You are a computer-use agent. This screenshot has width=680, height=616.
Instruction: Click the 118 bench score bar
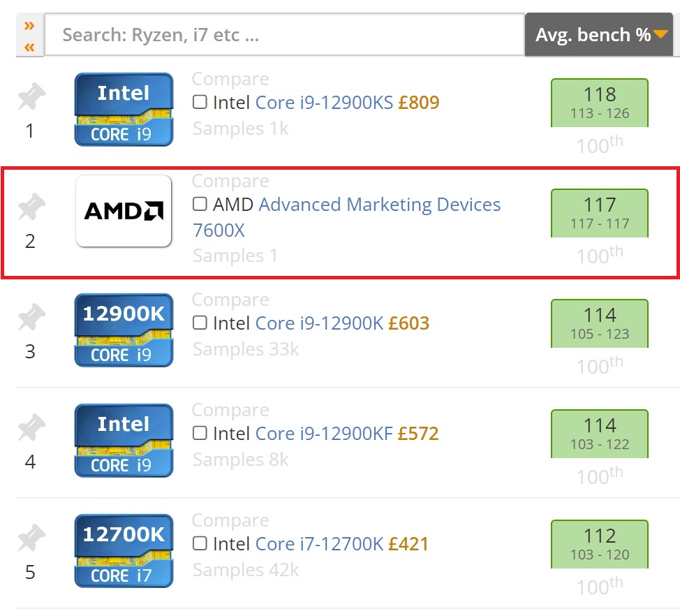point(599,102)
